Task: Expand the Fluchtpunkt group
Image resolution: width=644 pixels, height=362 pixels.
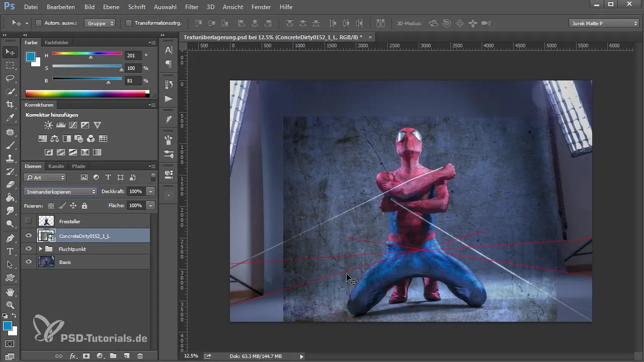Action: 41,248
